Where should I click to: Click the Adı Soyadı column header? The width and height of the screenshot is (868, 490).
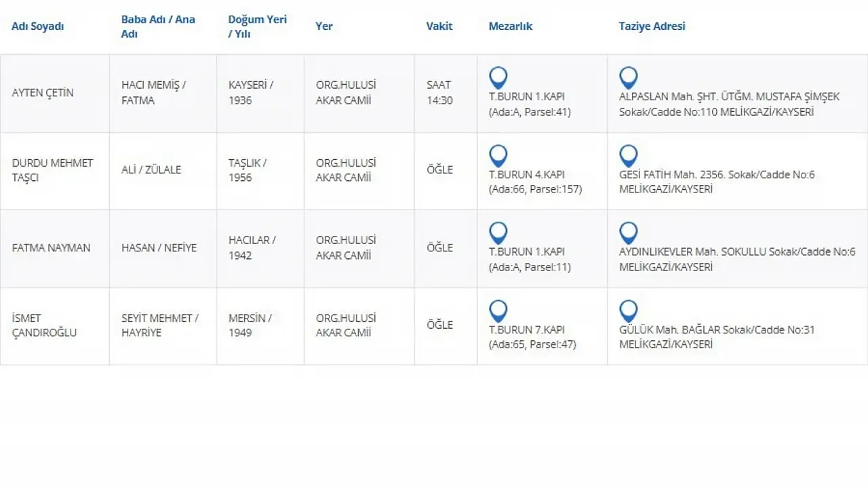(x=38, y=26)
